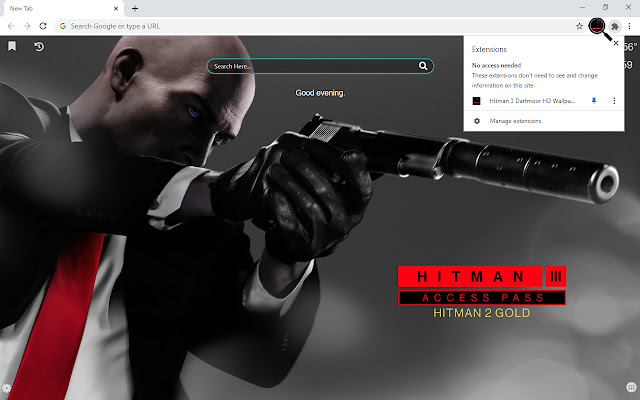Click inside the 'Search Here..' field
Screen dimensions: 640x400
pyautogui.click(x=320, y=66)
